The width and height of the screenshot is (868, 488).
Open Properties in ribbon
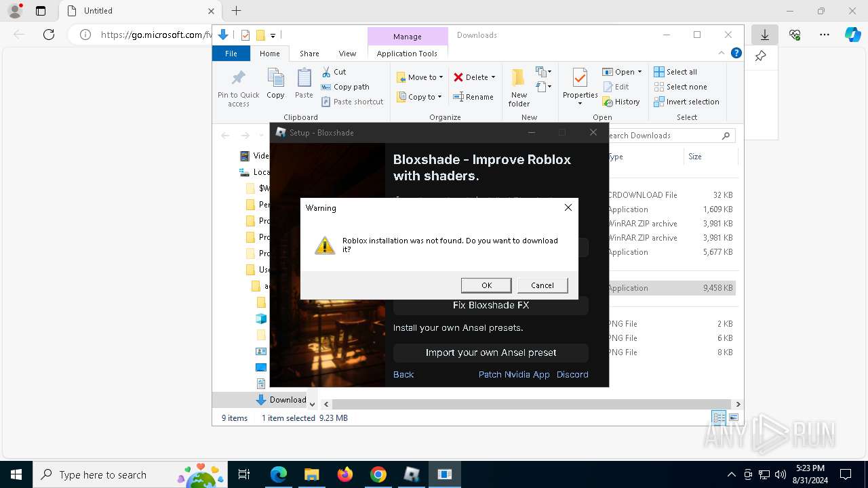click(x=580, y=87)
